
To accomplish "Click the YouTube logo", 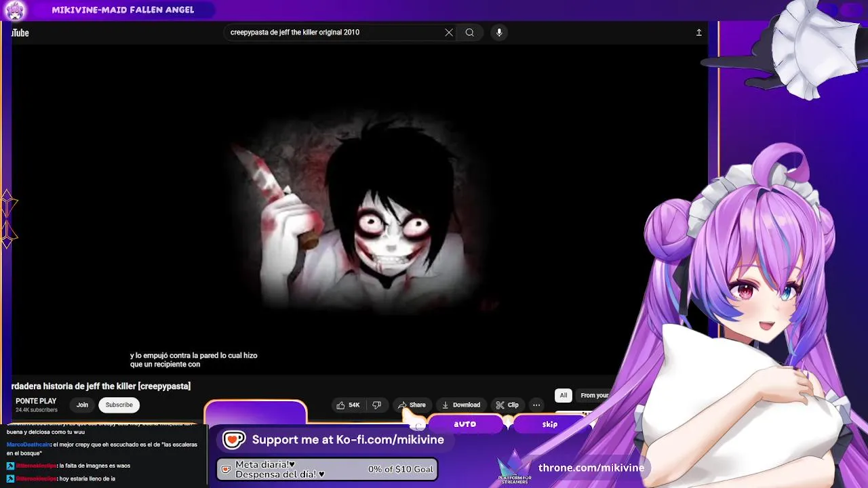I will click(20, 33).
